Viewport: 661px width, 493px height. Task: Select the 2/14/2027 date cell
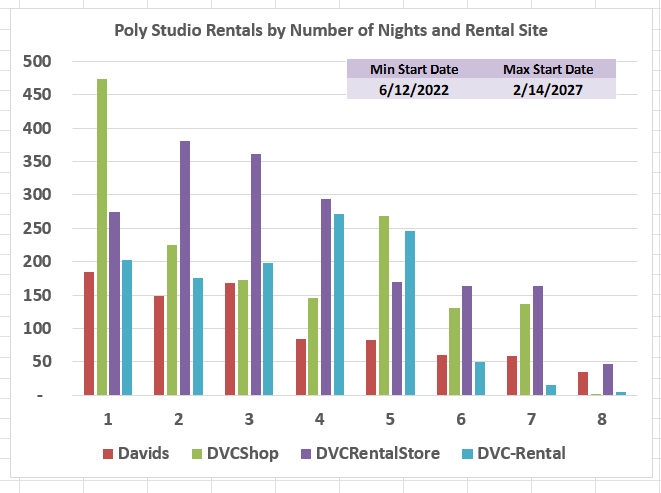tap(548, 89)
